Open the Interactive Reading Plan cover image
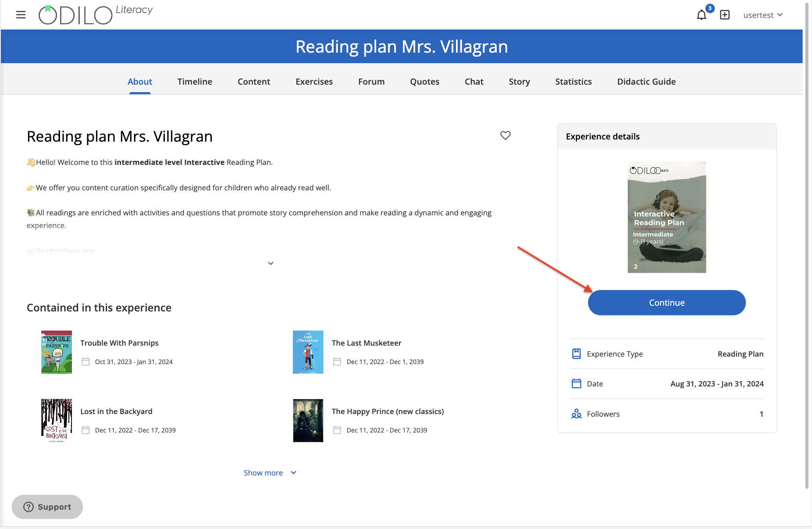Viewport: 812px width, 529px height. coord(666,217)
